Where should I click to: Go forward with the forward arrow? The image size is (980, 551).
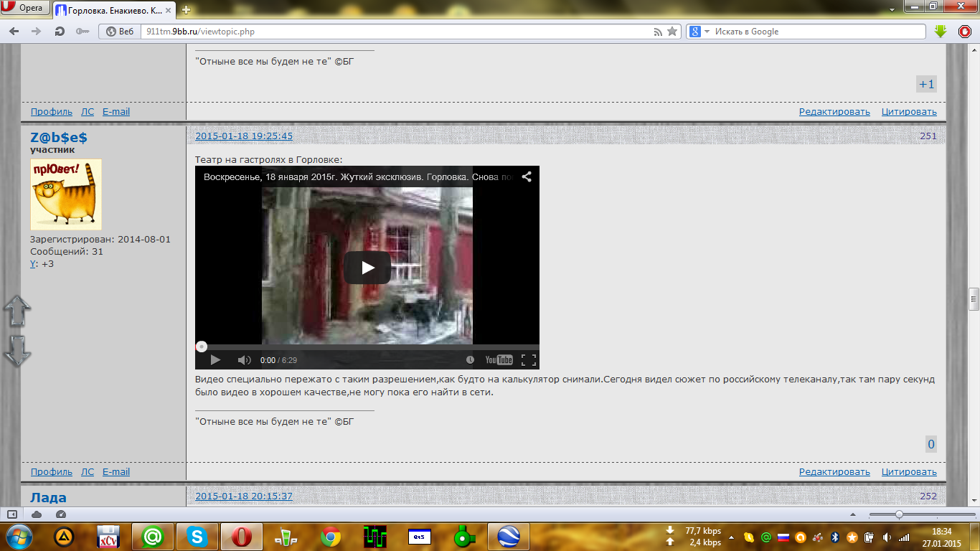pyautogui.click(x=36, y=32)
